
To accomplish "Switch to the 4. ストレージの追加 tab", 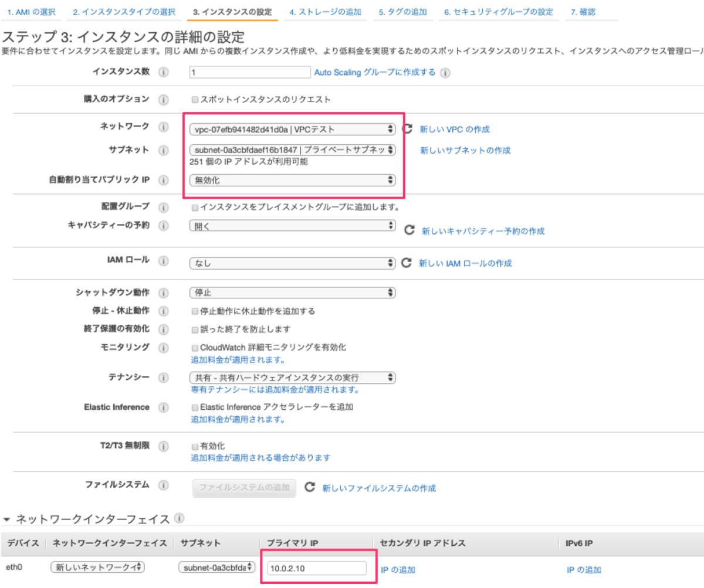I will click(326, 11).
